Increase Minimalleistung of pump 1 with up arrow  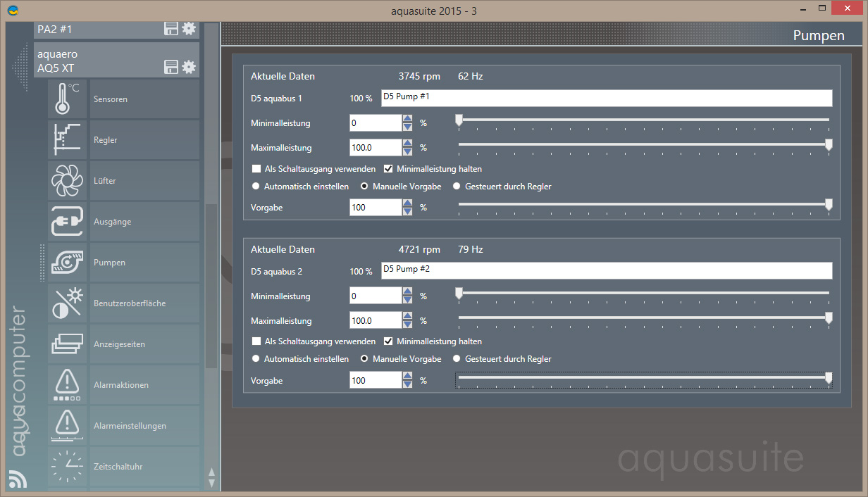point(407,119)
